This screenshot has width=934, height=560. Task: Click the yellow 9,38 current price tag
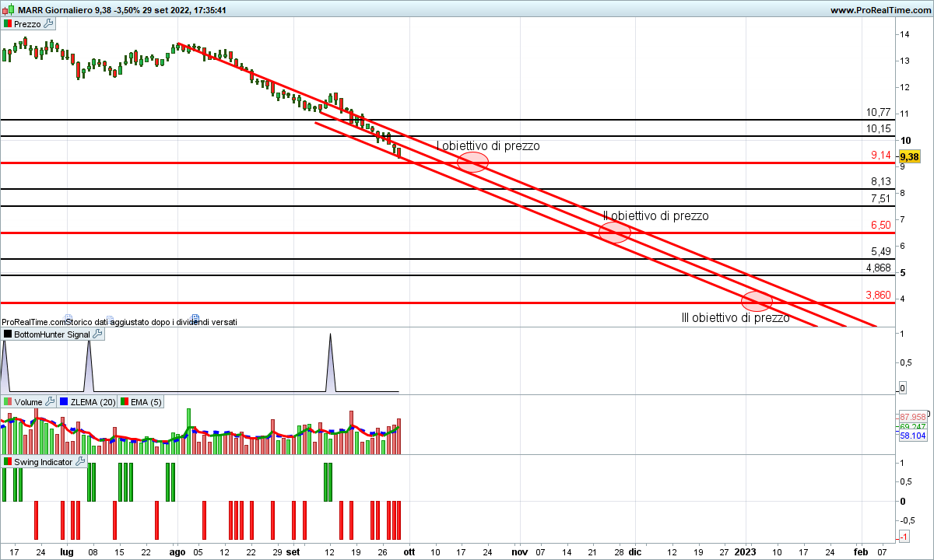point(908,156)
